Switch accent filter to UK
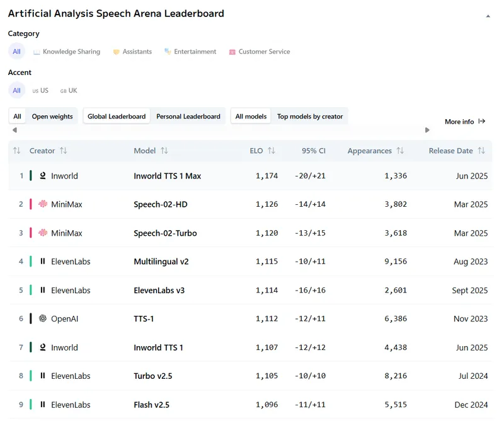Screen dimensions: 504x423 [x=68, y=90]
